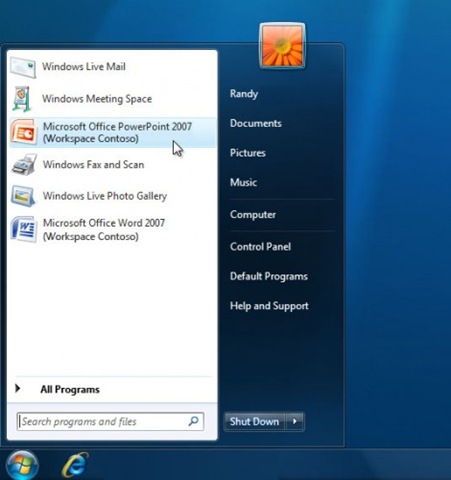
Task: Open the Randy user folder
Action: [x=244, y=94]
